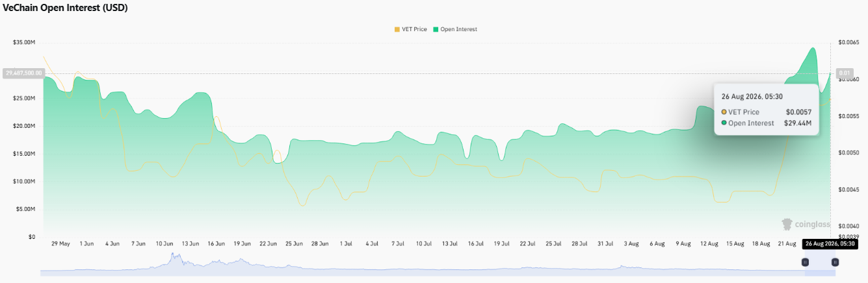Click the 1 Jun date label
868x283 pixels.
coord(86,243)
